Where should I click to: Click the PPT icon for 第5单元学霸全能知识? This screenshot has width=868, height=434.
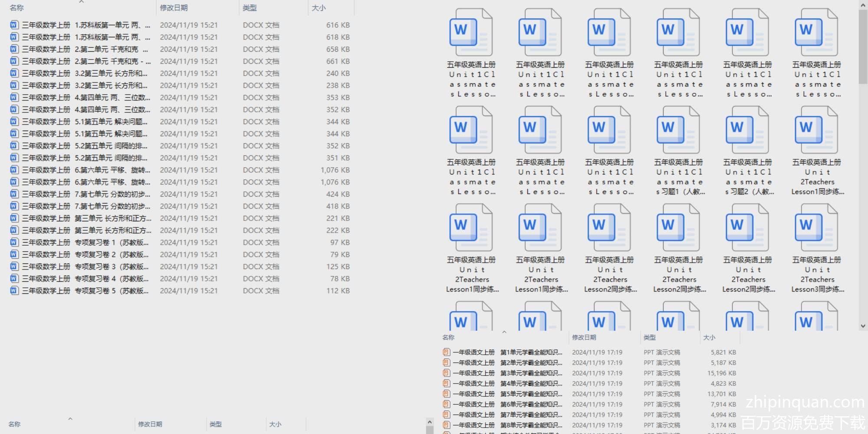446,394
